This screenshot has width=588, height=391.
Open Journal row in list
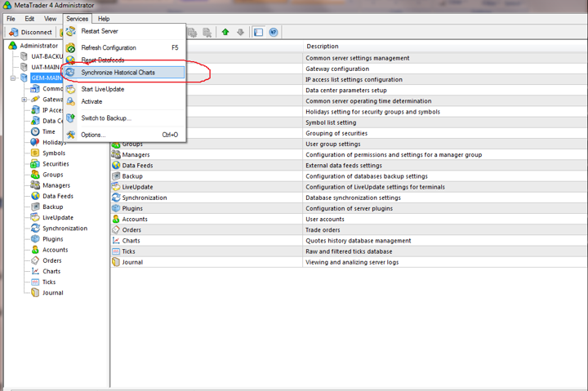(x=349, y=262)
